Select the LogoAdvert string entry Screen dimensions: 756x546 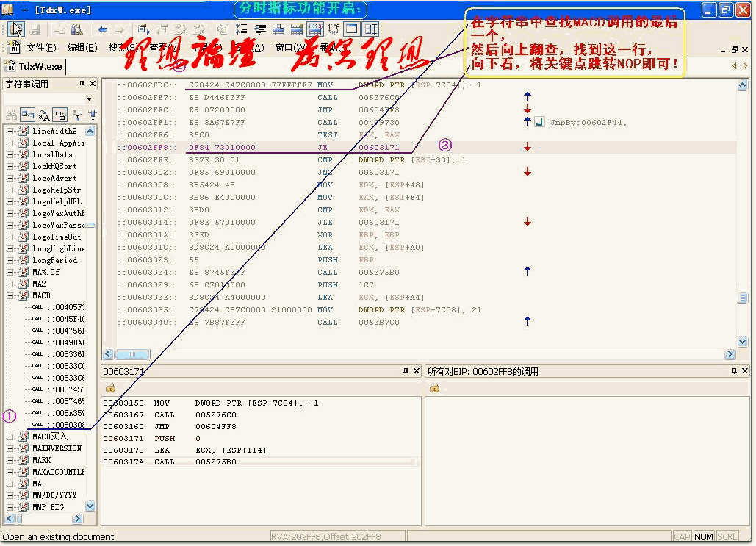54,178
